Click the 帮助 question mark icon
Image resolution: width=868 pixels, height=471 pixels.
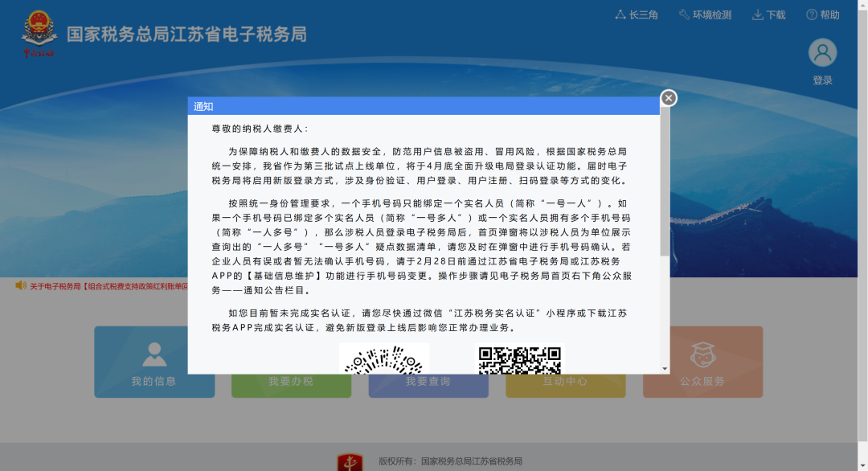pyautogui.click(x=812, y=15)
